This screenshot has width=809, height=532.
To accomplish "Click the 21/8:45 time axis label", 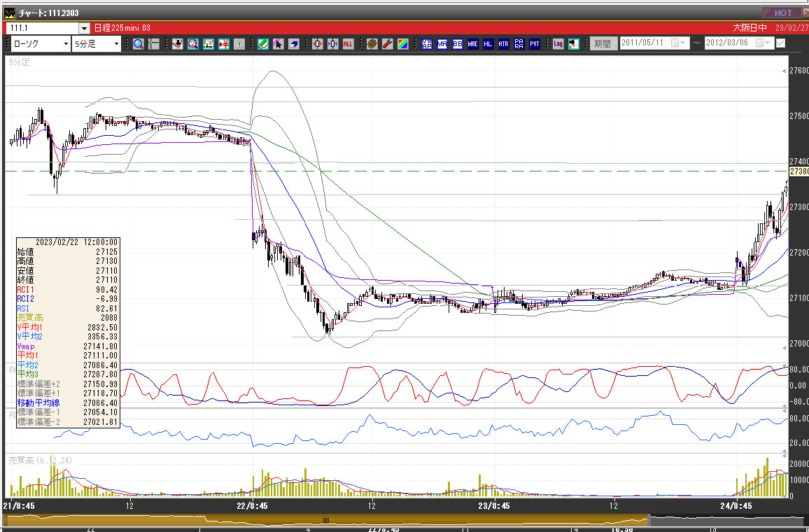I will point(19,505).
